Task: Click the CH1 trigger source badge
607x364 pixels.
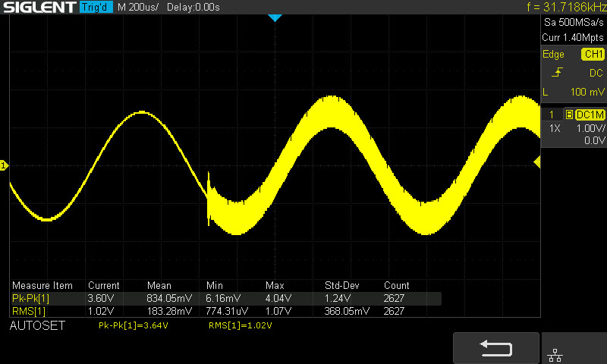Action: tap(593, 54)
